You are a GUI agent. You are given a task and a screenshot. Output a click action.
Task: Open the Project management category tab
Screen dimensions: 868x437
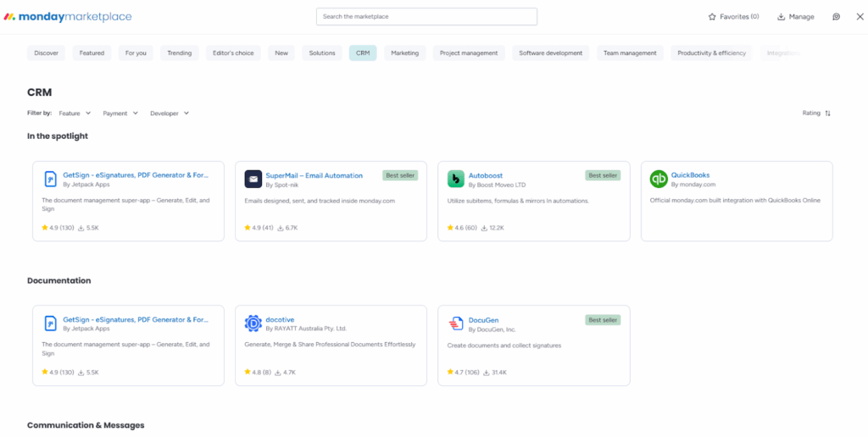(469, 53)
